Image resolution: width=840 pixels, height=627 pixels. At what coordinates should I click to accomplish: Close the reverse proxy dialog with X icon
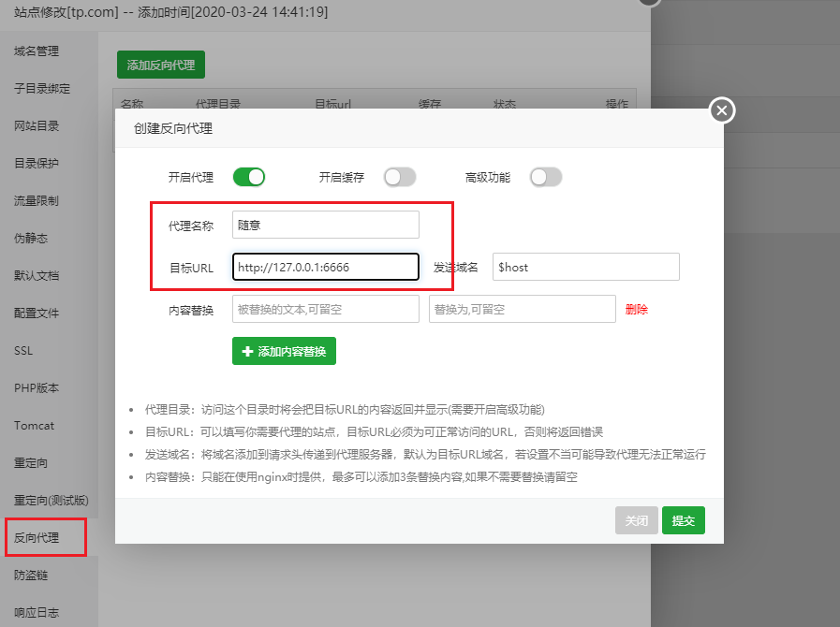[722, 110]
